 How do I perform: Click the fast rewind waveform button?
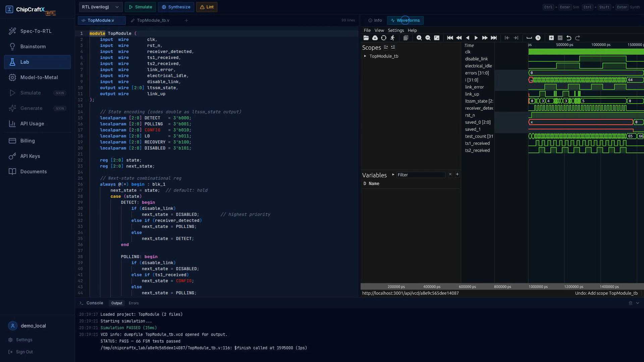click(459, 38)
